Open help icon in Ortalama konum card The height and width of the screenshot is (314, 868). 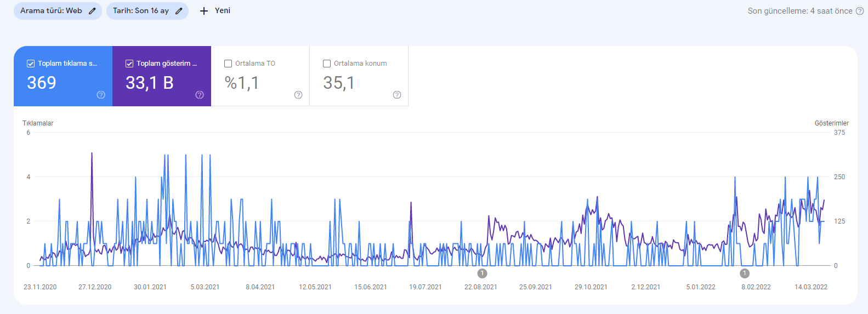click(397, 95)
